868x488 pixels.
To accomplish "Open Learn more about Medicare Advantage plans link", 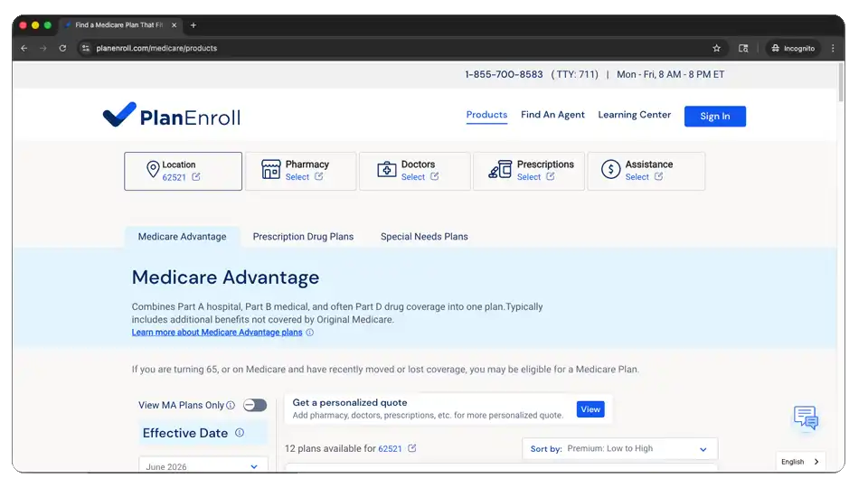I will point(217,333).
